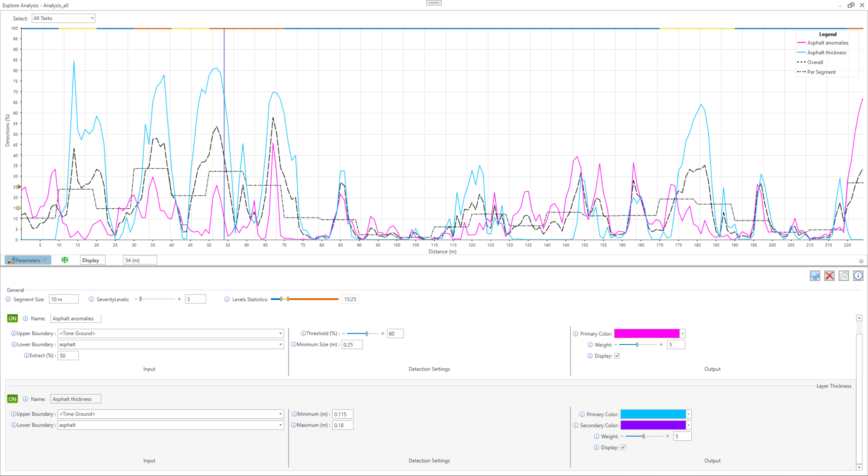Click the blue circled info icon at top right
Viewport: 868px width, 476px height.
858,276
